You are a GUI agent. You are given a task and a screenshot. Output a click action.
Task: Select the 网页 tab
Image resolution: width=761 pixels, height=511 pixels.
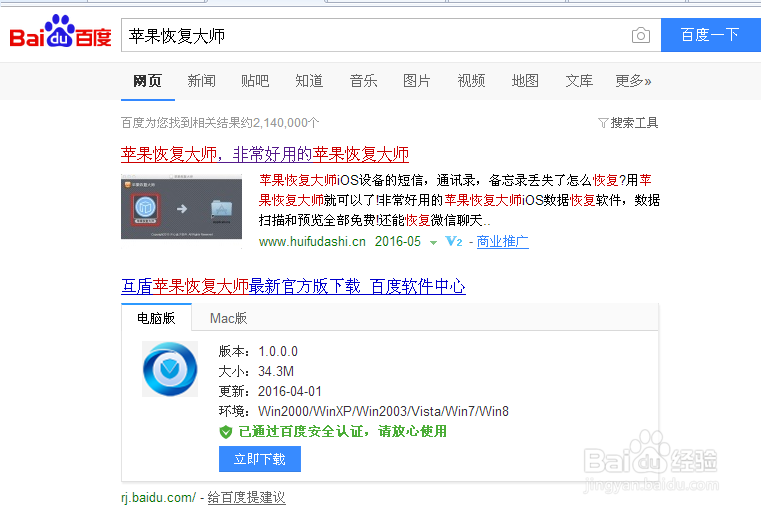click(x=148, y=81)
